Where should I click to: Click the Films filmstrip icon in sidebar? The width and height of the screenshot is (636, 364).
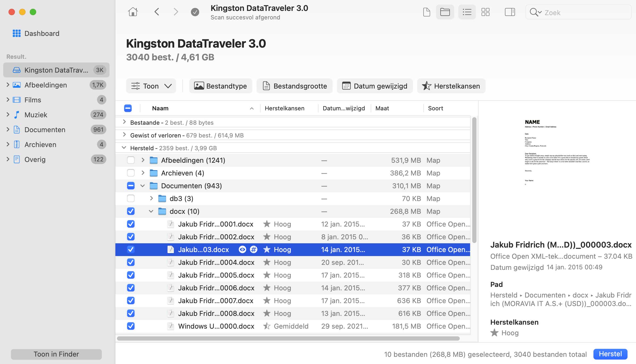pos(16,100)
